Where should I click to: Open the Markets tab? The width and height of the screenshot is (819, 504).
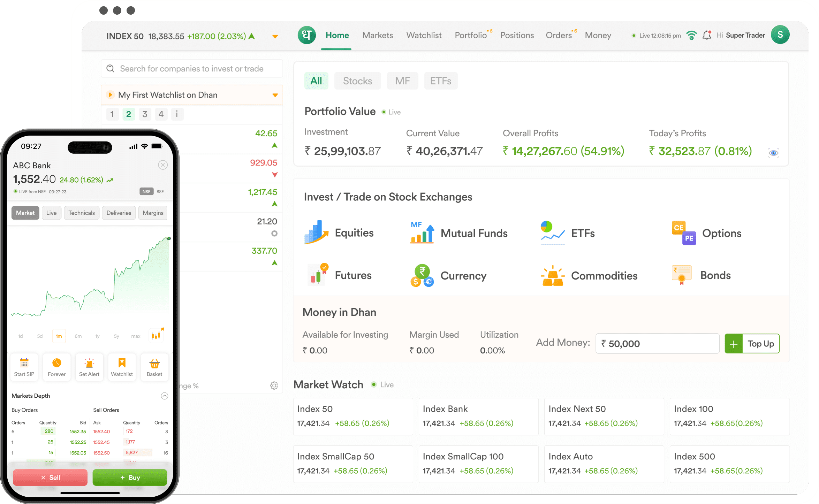click(377, 35)
